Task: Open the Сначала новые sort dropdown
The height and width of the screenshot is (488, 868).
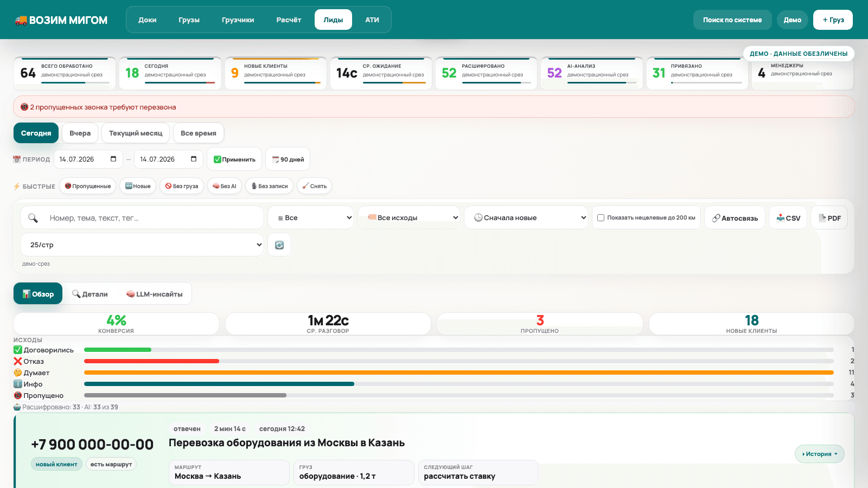Action: [526, 218]
